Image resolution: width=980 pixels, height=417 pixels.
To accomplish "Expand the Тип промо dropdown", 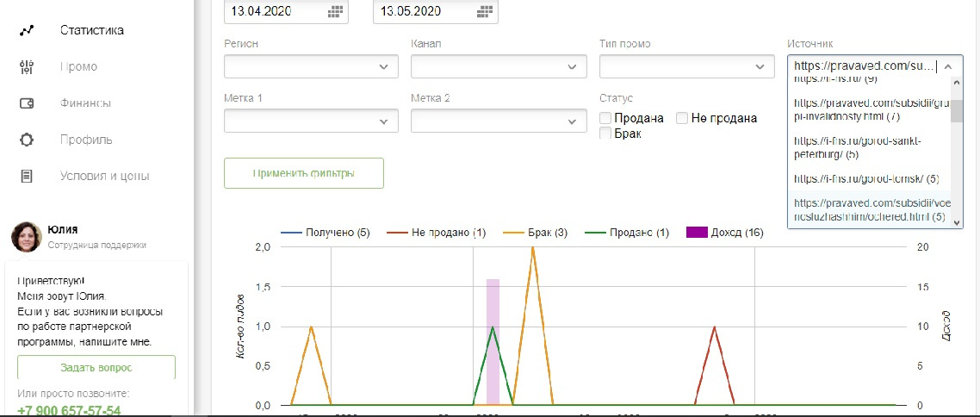I will 687,66.
